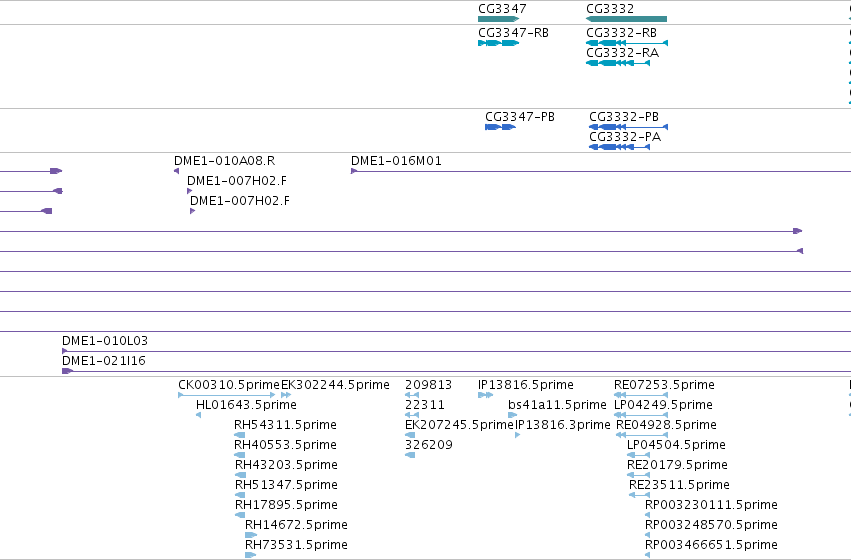Select the CK00310.5prime EST feature
851x560 pixels.
[x=227, y=395]
